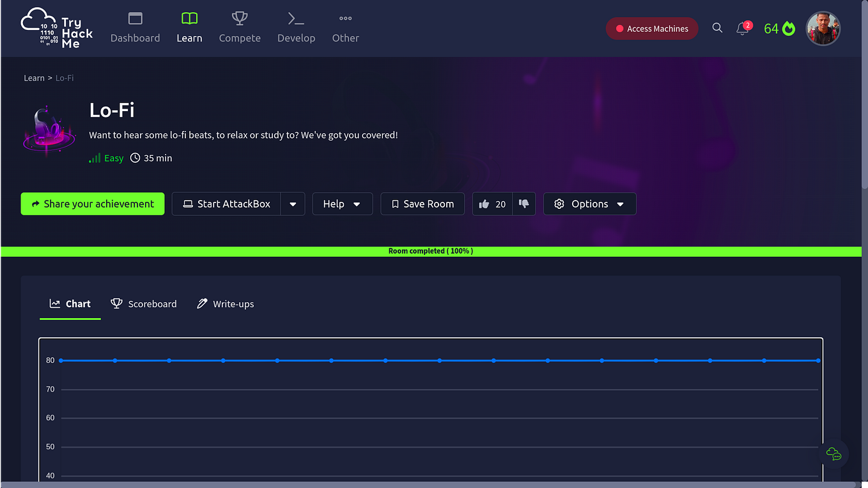This screenshot has height=488, width=868.
Task: Click the Lo-Fi room artwork image
Action: (x=49, y=131)
